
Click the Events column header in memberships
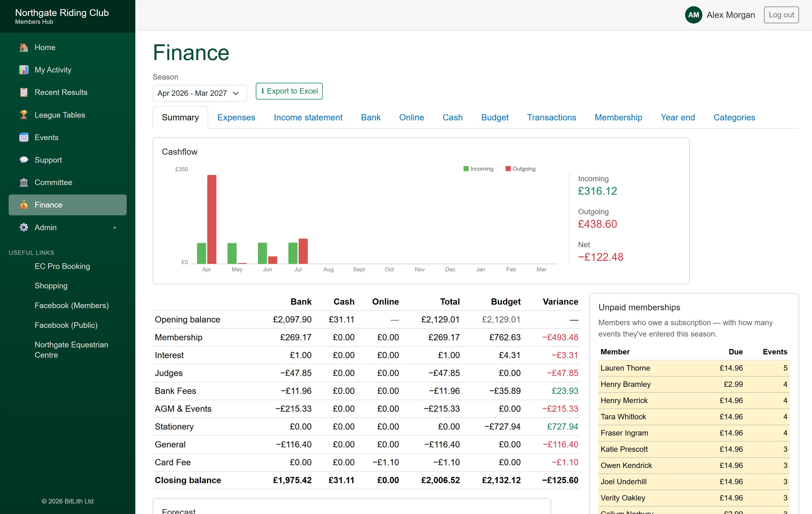tap(775, 352)
